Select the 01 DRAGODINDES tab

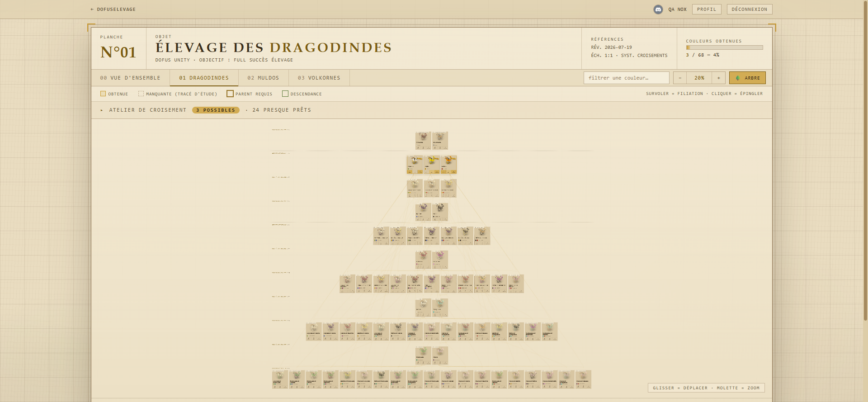click(x=204, y=78)
